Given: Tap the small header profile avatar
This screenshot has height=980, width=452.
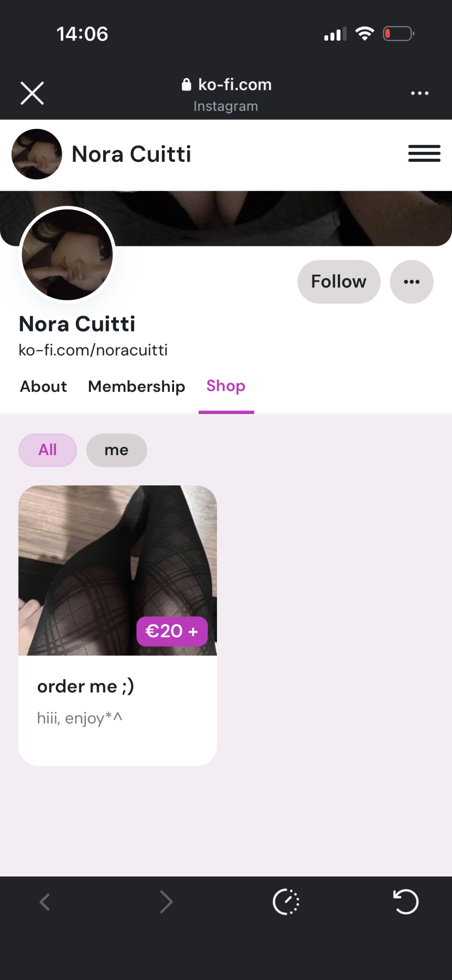Looking at the screenshot, I should [x=37, y=154].
